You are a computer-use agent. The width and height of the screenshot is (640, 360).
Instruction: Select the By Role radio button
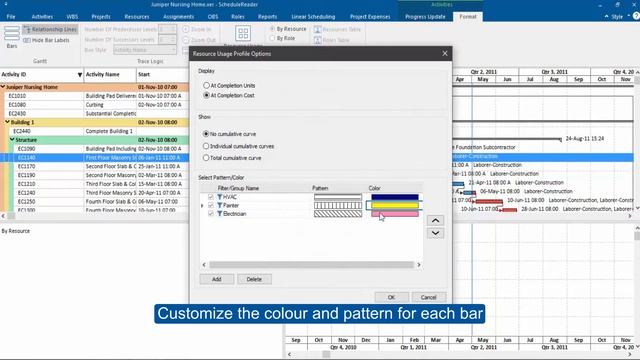coord(272,38)
